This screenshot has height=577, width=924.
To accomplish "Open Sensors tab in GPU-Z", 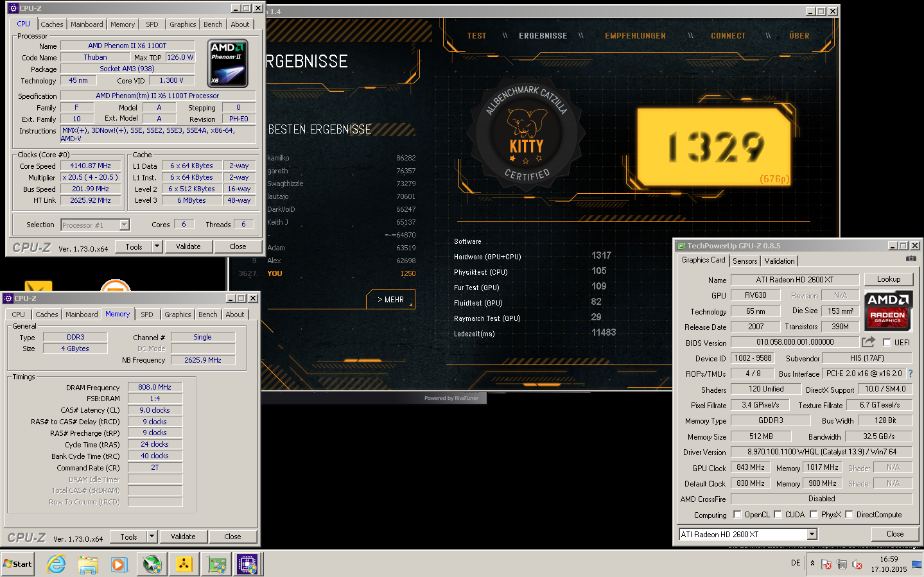I will [x=745, y=261].
